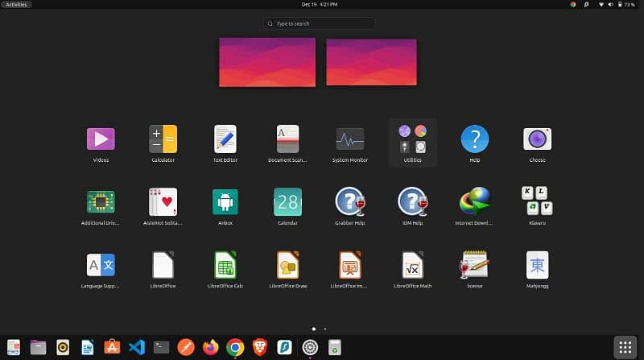Image resolution: width=644 pixels, height=360 pixels.
Task: Click the Activities button
Action: [x=17, y=4]
